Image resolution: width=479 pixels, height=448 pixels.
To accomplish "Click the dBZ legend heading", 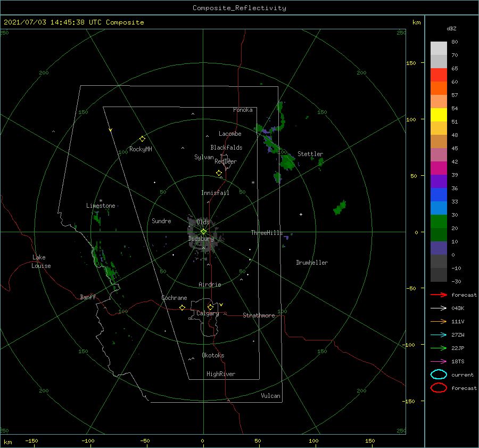I will [x=451, y=28].
